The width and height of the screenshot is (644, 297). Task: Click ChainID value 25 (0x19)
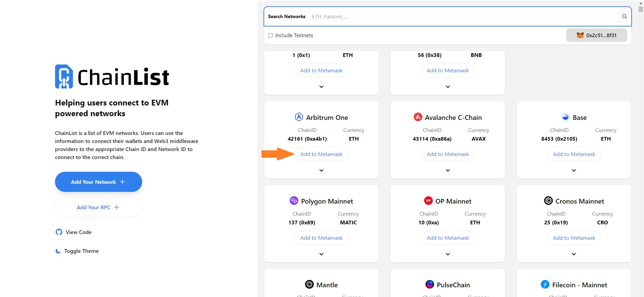click(556, 222)
